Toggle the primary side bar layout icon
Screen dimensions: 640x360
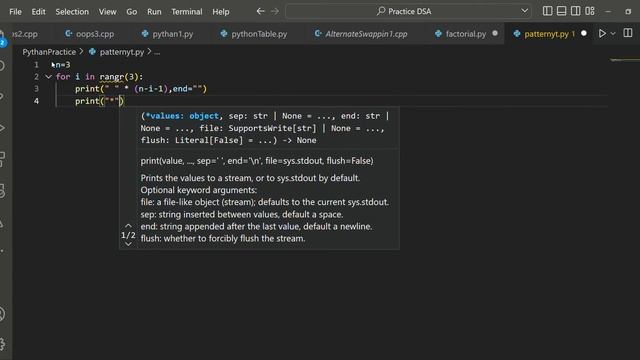click(x=547, y=11)
